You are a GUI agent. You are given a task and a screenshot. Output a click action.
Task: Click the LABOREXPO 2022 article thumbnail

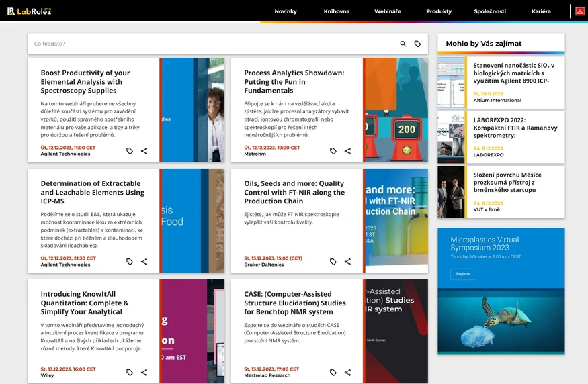tap(451, 137)
